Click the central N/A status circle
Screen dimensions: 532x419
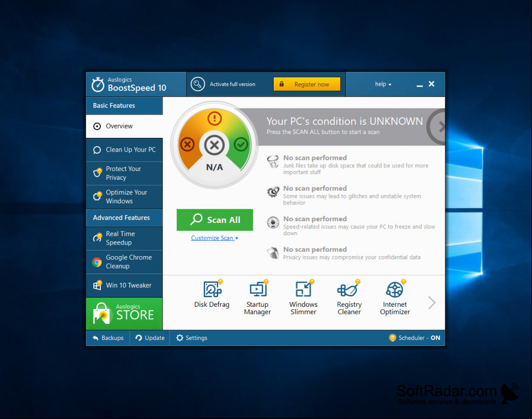214,145
